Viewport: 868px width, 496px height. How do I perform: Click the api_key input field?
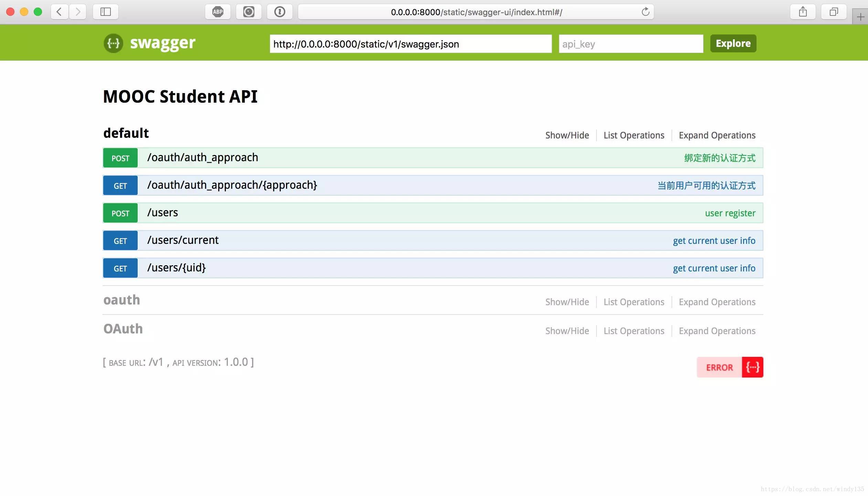[x=631, y=44]
